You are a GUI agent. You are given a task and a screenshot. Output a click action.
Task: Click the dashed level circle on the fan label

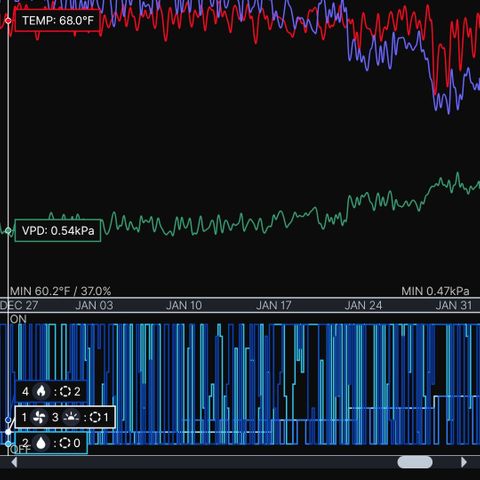tap(95, 417)
